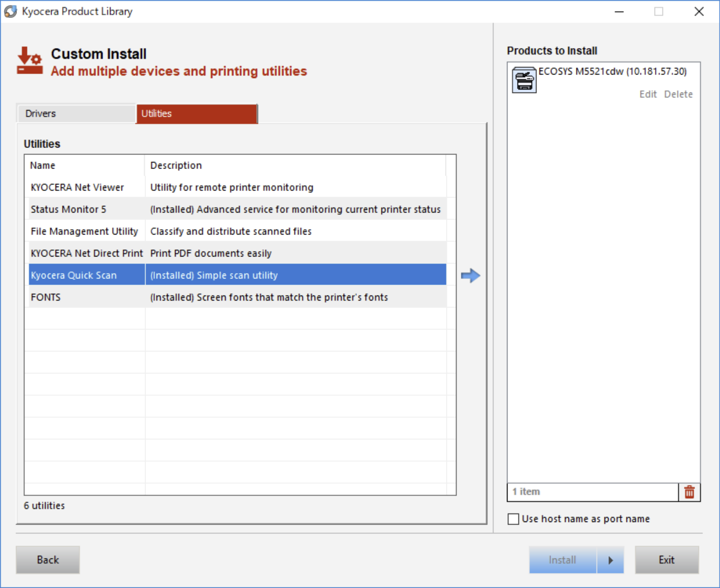Click the Custom Install header icon
Screen dimensions: 720x588
(x=29, y=61)
